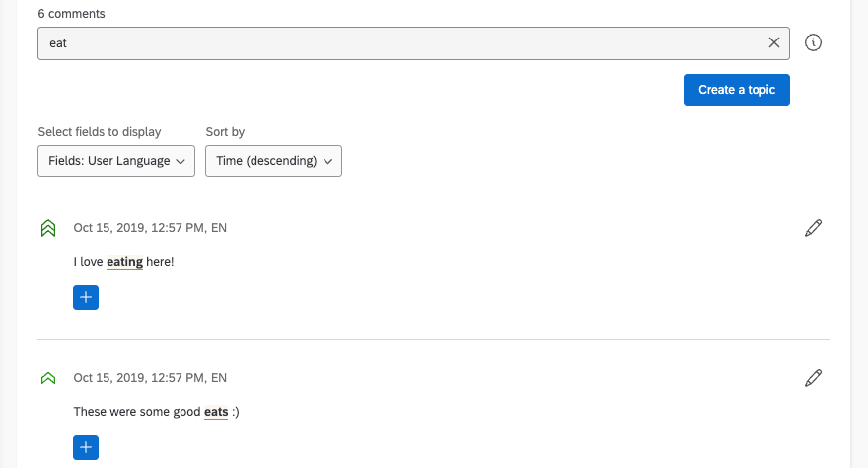Click the 'These were some good' comment text
The image size is (868, 468).
tap(137, 412)
